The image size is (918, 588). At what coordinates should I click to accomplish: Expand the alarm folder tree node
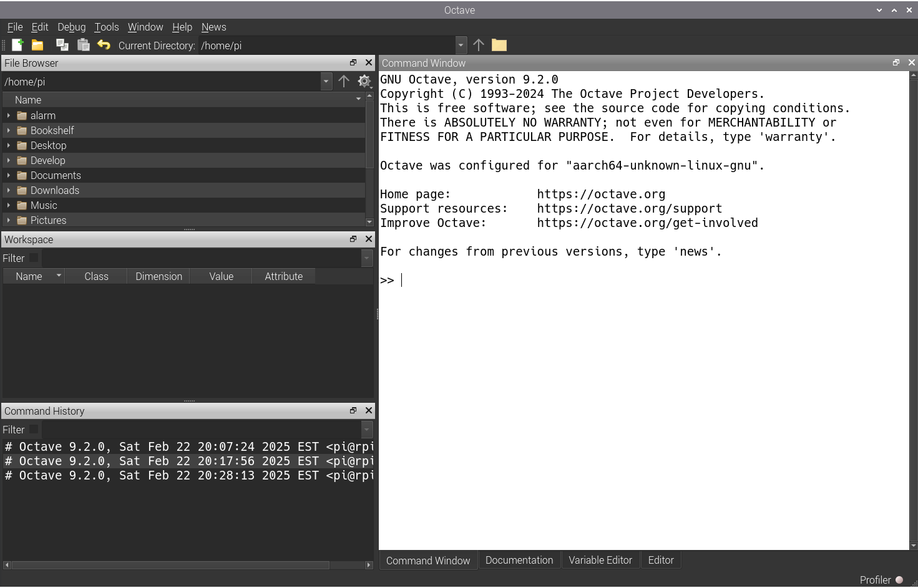tap(8, 115)
